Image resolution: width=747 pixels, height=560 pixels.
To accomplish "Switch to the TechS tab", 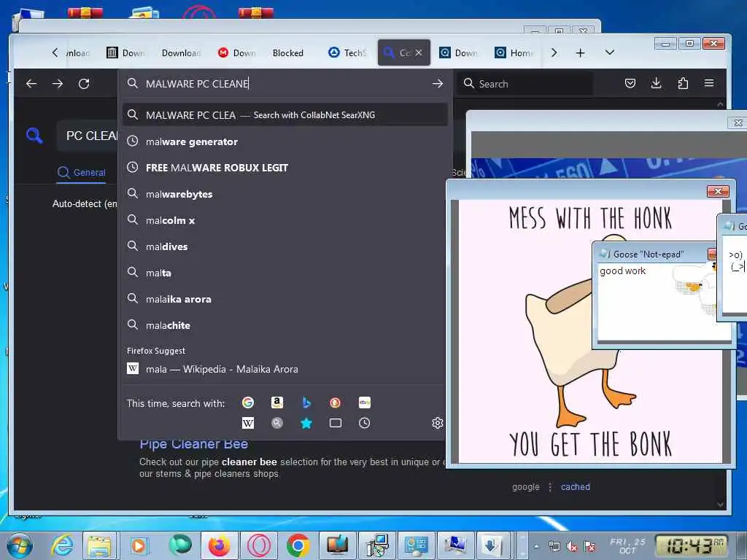I will pyautogui.click(x=347, y=52).
